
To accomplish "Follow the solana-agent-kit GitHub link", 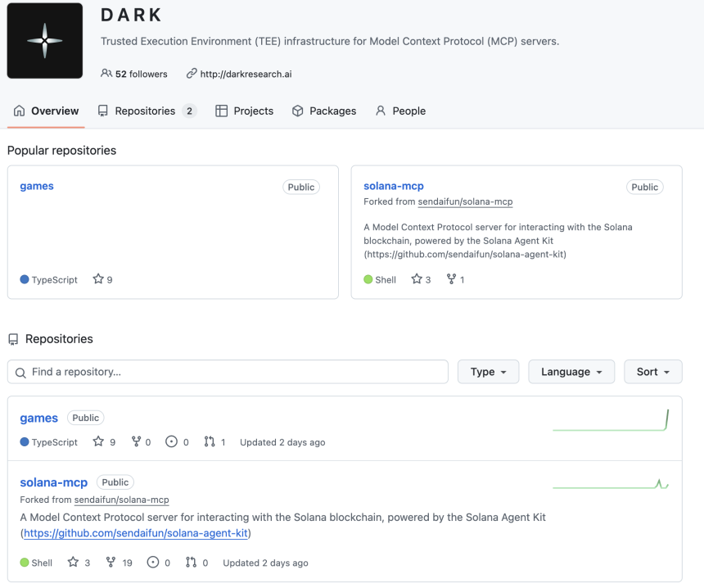I will [x=134, y=532].
